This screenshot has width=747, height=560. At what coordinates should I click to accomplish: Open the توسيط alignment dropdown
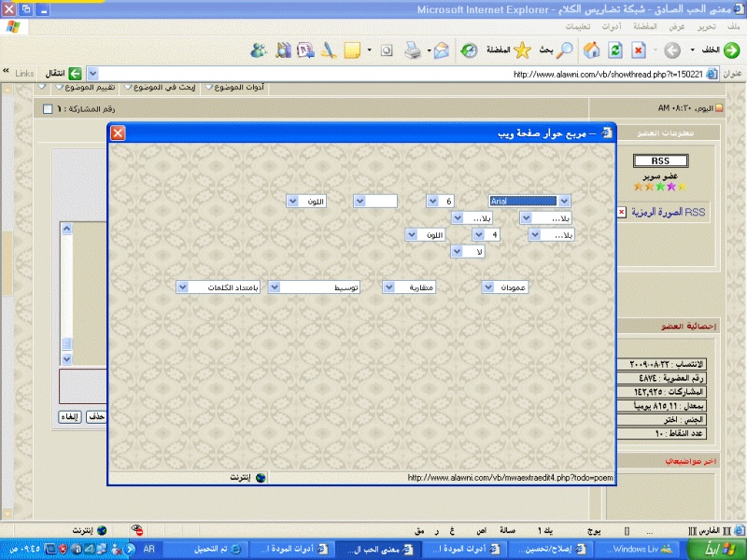(275, 287)
